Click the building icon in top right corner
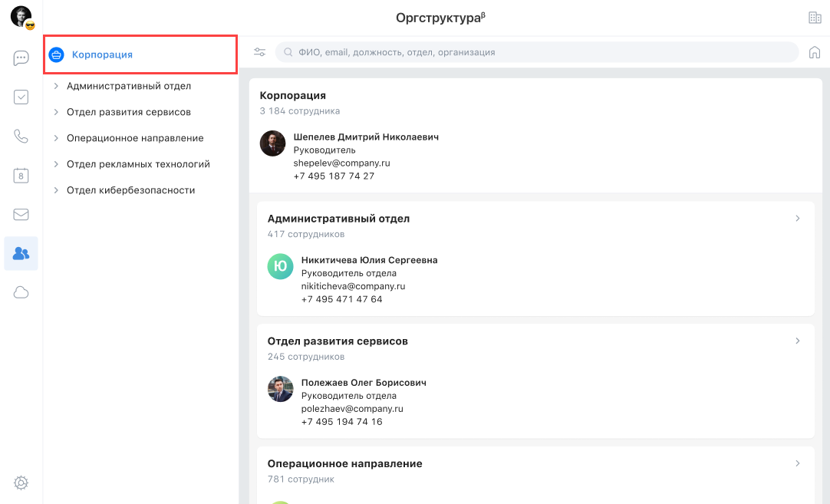This screenshot has width=830, height=504. click(x=815, y=18)
